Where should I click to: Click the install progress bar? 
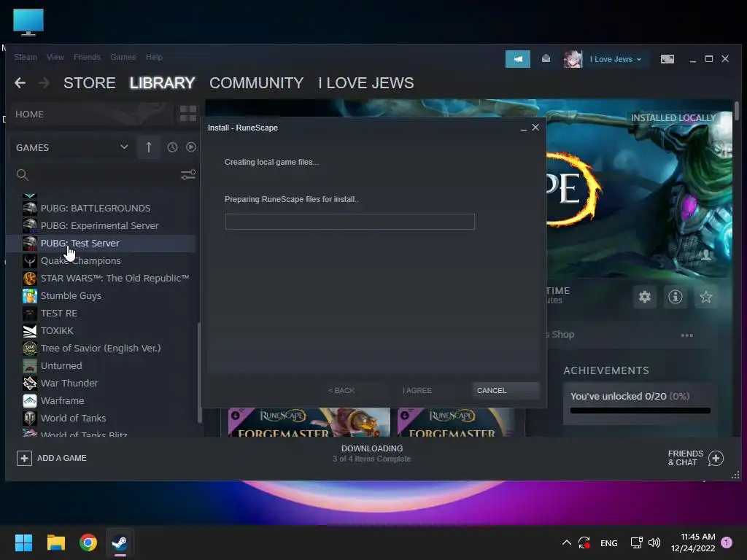[x=350, y=222]
